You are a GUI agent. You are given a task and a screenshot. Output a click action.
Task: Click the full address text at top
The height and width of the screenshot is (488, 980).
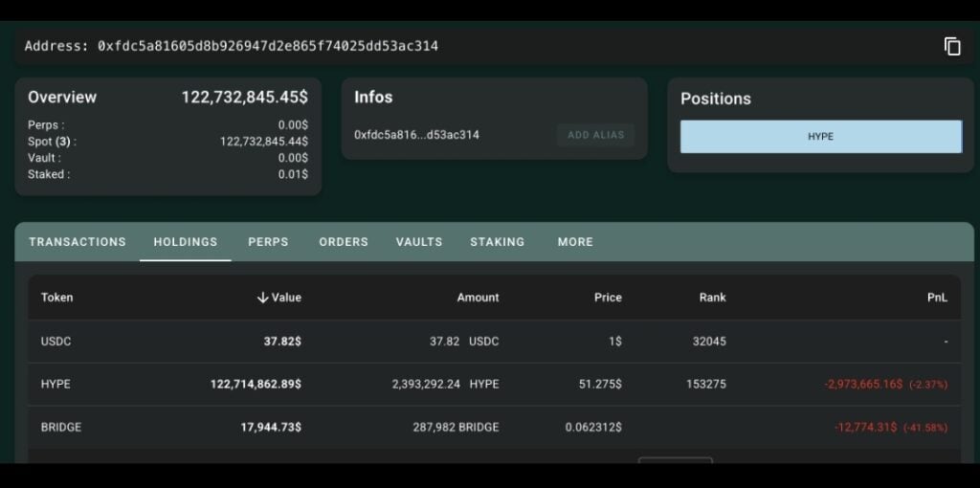(x=268, y=46)
